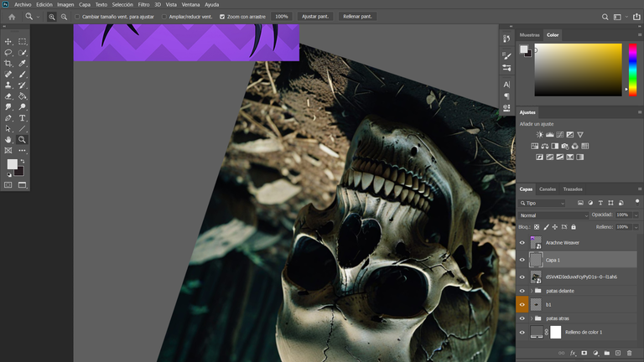The width and height of the screenshot is (644, 362).
Task: Hide the Capa 1 layer
Action: tap(522, 260)
